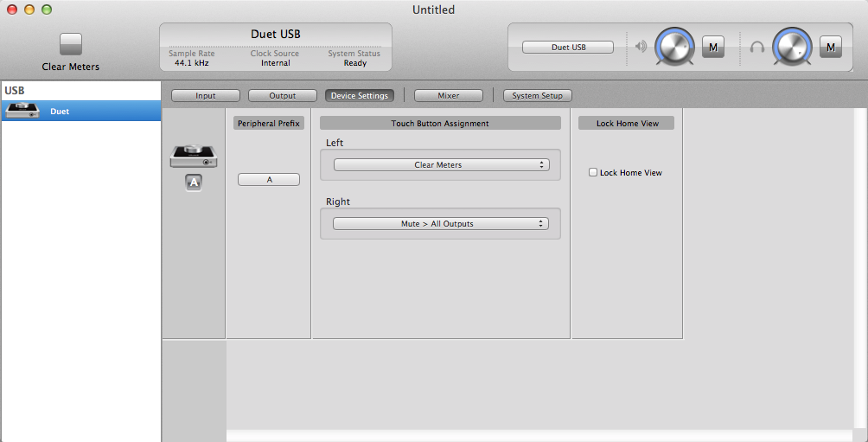Click the Lock Home View header

pos(627,123)
